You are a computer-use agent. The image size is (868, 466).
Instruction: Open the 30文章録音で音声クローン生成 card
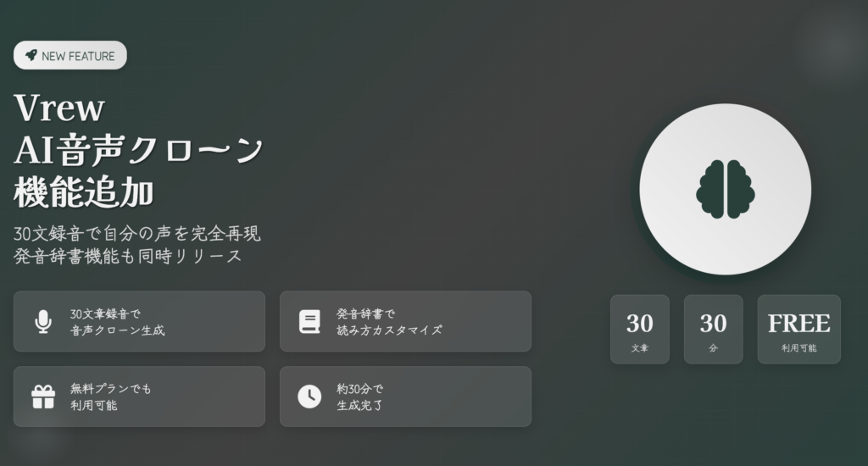tap(140, 322)
